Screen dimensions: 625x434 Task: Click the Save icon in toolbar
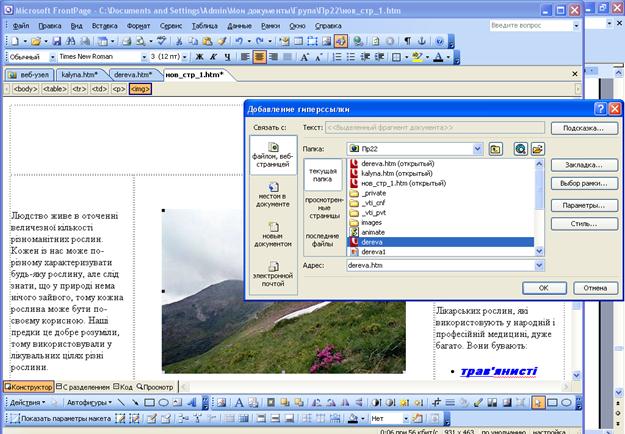click(x=57, y=41)
